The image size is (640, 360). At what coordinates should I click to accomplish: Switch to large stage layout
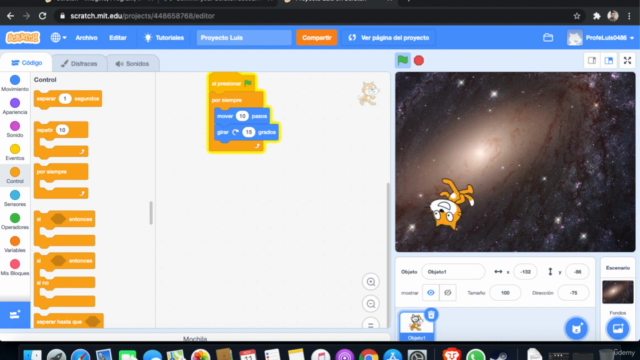tap(609, 60)
